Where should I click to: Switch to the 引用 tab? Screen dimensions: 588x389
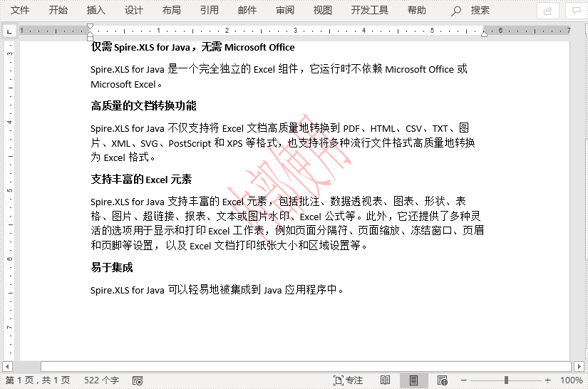(210, 11)
